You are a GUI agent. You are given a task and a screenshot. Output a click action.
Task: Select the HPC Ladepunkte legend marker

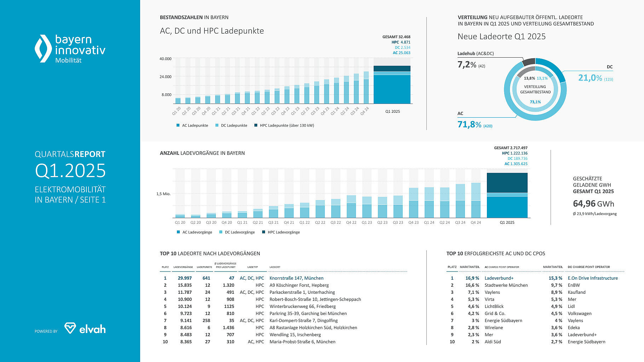(x=256, y=125)
